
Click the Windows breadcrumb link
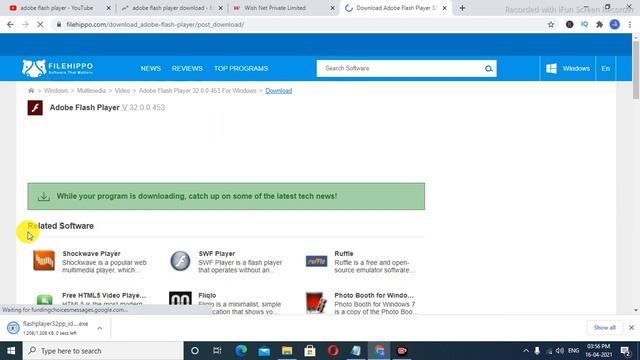tap(56, 91)
